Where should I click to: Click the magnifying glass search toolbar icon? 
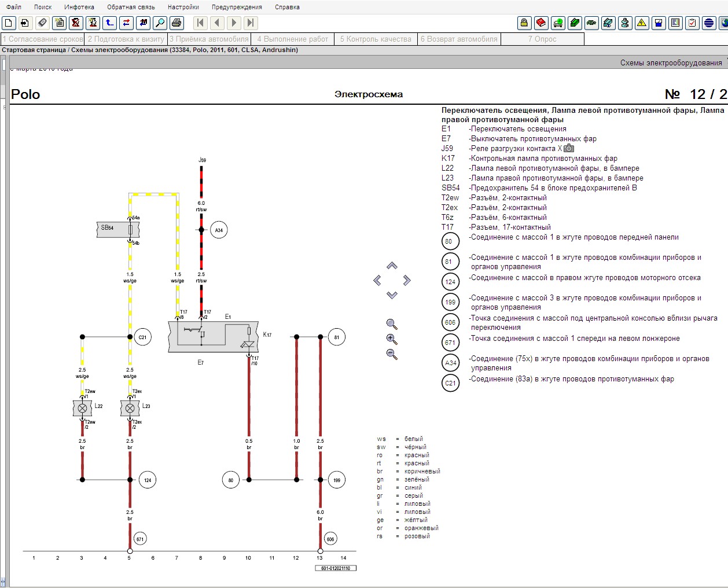tap(160, 23)
